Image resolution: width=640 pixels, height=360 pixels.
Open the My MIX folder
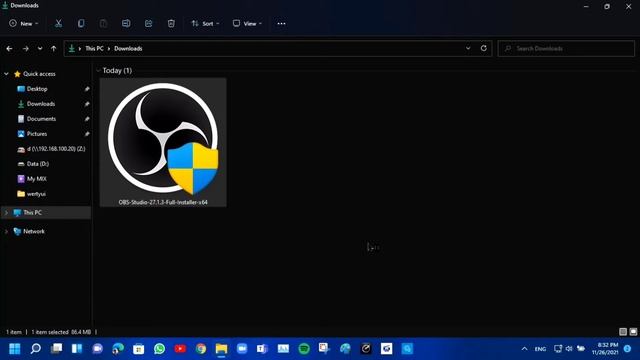pos(36,179)
